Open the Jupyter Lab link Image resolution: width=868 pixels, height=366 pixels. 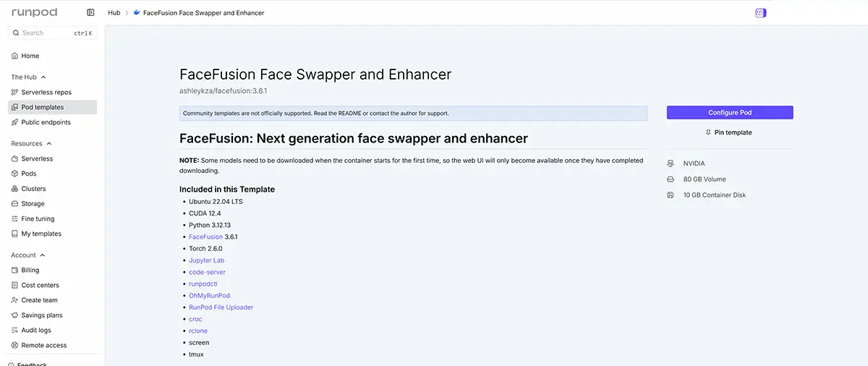coord(207,260)
